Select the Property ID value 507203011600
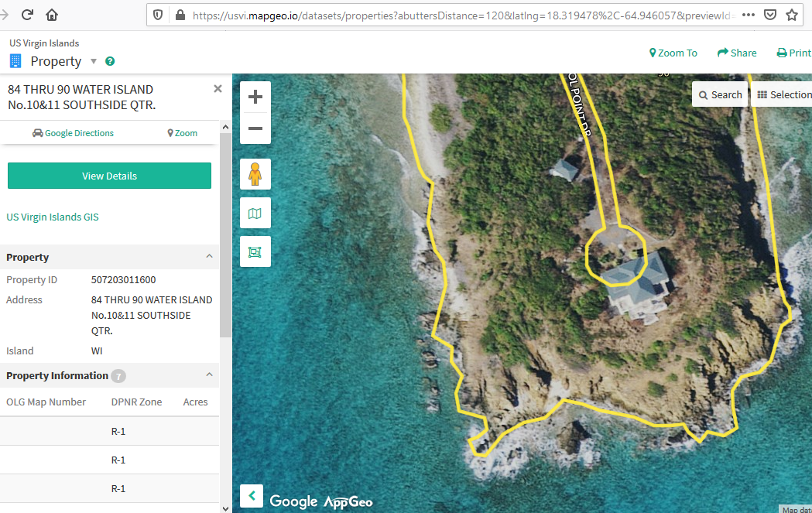Image resolution: width=812 pixels, height=513 pixels. tap(123, 279)
